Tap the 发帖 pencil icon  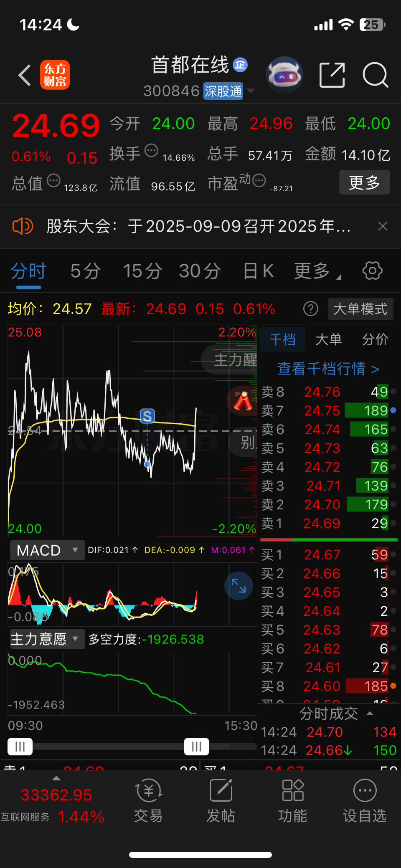click(x=221, y=790)
